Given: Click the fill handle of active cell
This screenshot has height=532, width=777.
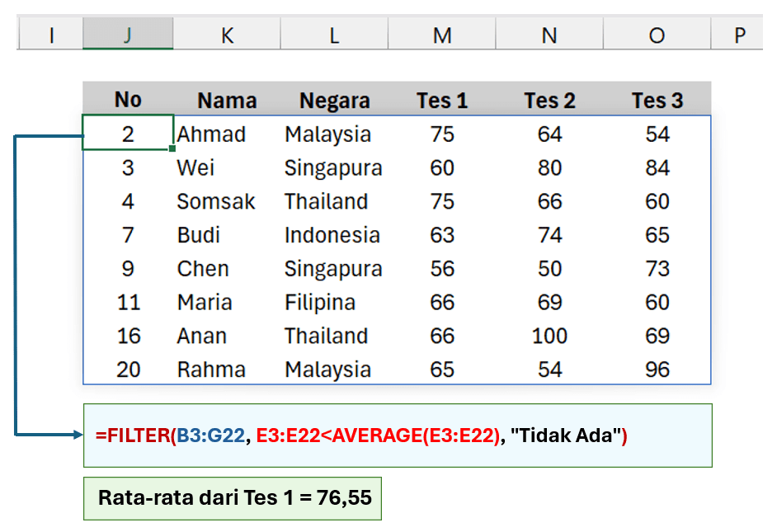Looking at the screenshot, I should coord(172,148).
